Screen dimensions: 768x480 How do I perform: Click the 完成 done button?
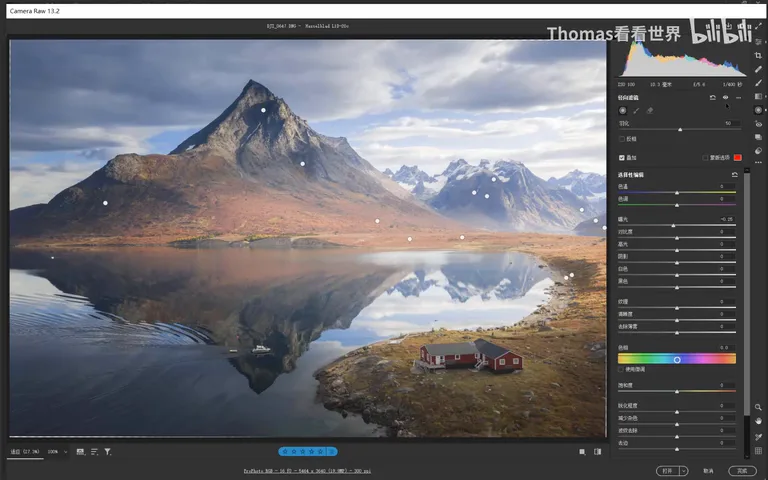(x=742, y=471)
